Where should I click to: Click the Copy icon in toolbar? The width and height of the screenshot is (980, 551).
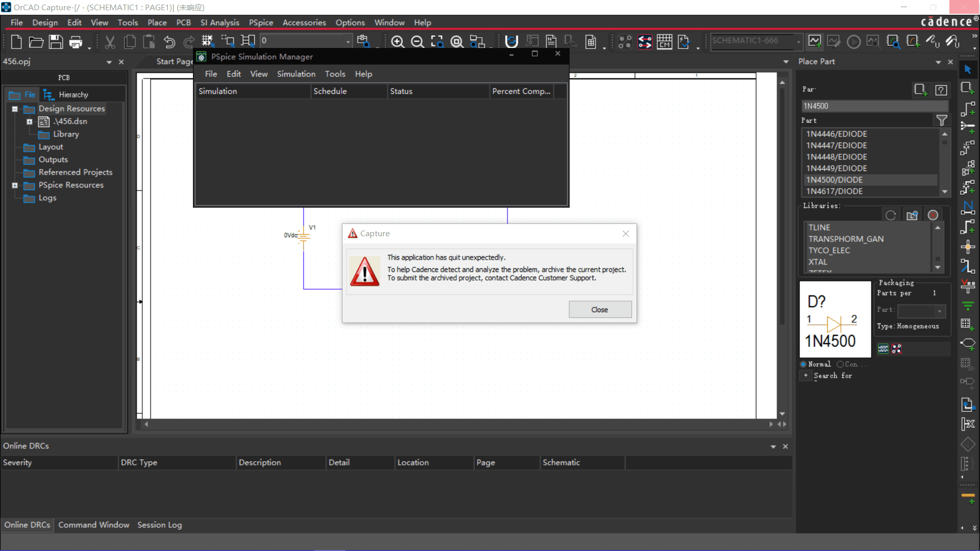tap(130, 42)
